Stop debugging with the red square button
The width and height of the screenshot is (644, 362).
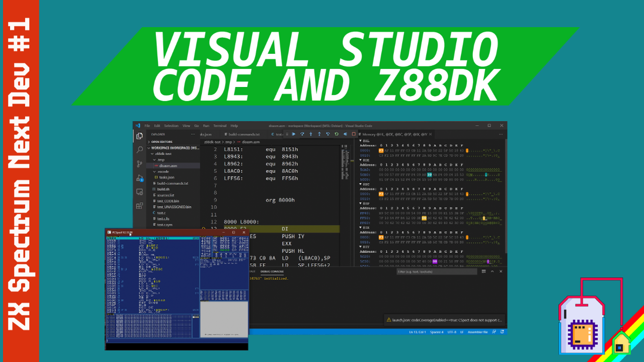[x=353, y=134]
